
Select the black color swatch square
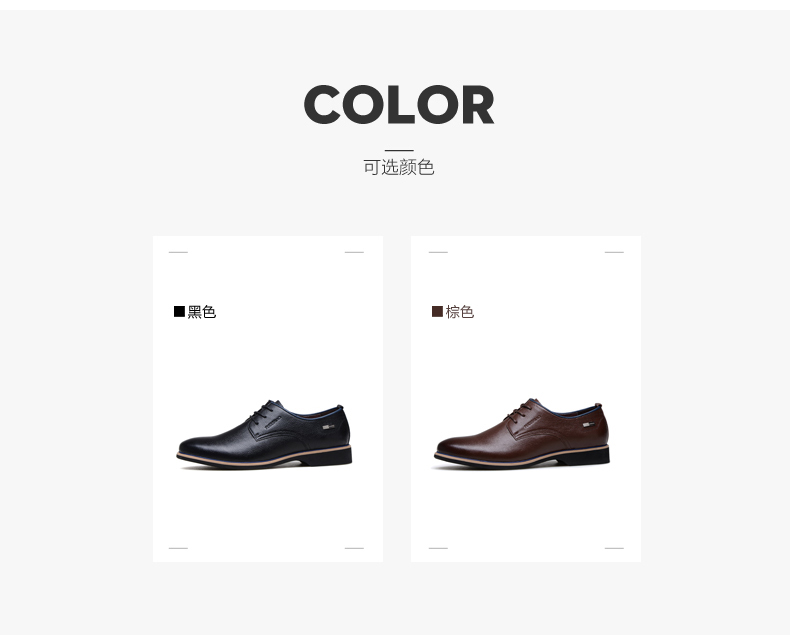click(179, 311)
